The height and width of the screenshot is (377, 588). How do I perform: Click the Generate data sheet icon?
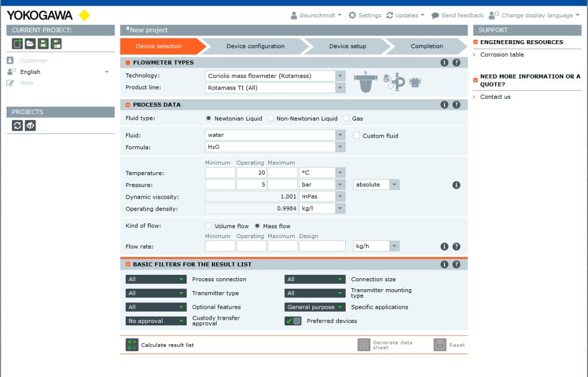pos(363,345)
